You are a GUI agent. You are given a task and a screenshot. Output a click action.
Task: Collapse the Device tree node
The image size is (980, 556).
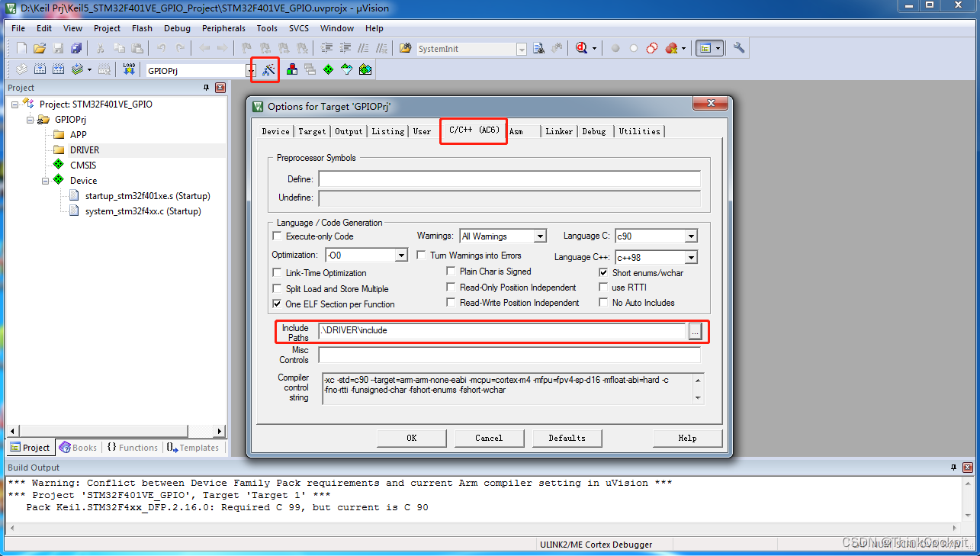(x=46, y=181)
